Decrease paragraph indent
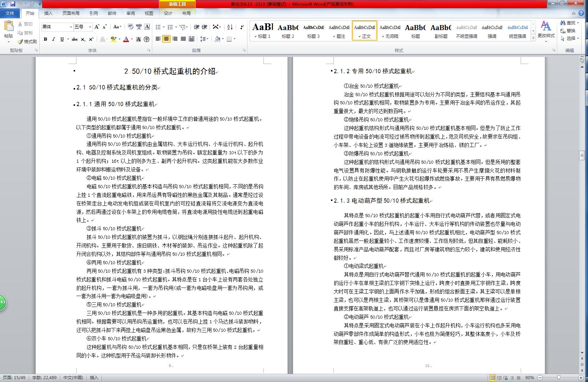 point(197,27)
